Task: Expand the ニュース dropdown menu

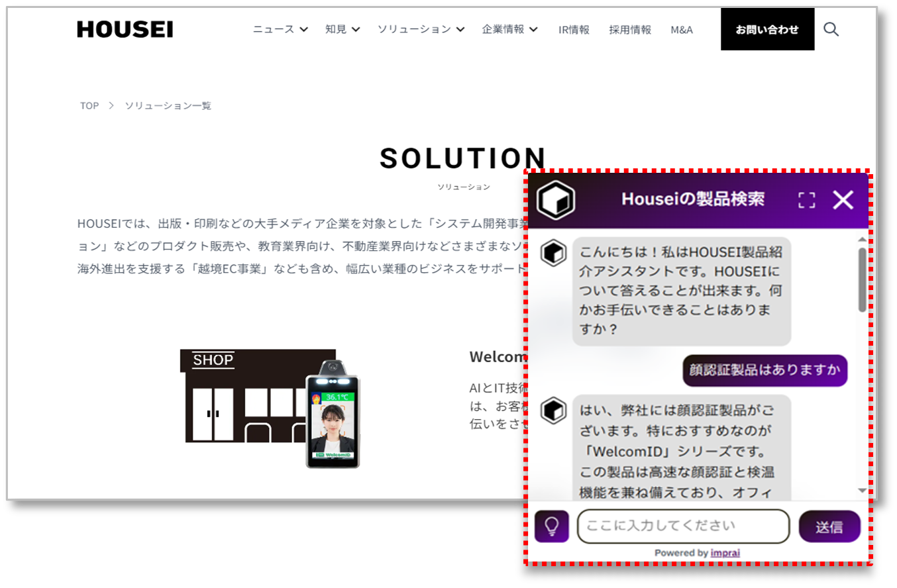Action: coord(281,29)
